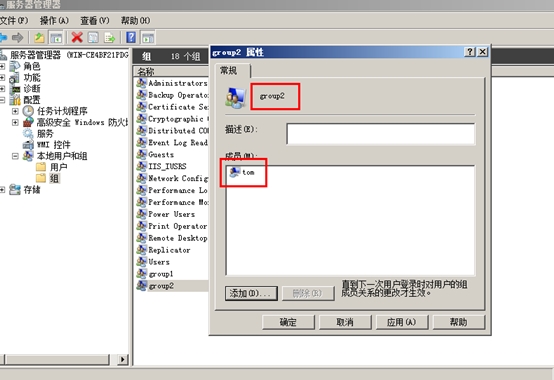Expand the 角色 tree node
The image size is (554, 380).
click(2, 66)
